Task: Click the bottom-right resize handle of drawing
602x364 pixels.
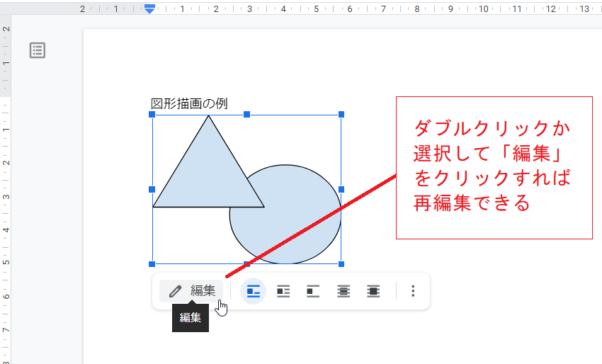Action: pyautogui.click(x=341, y=264)
